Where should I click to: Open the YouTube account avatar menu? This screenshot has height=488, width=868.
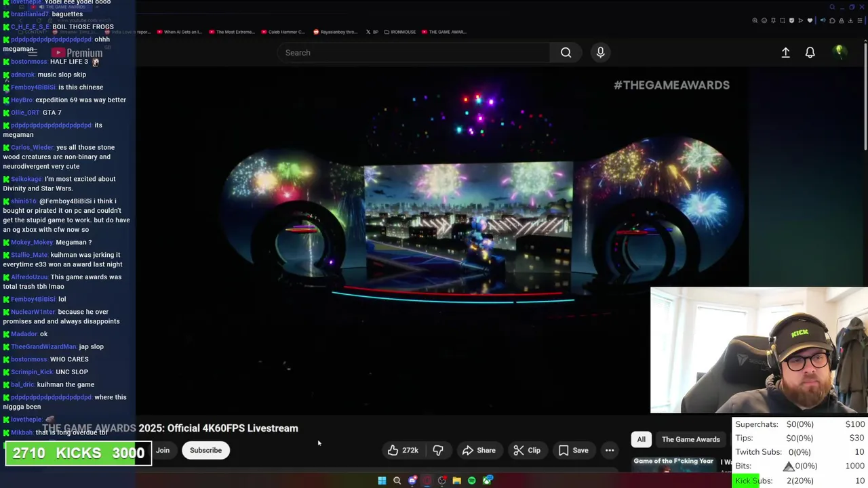tap(840, 52)
